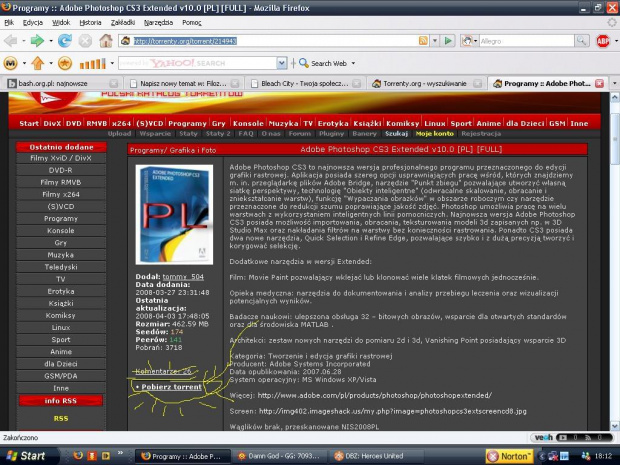
Task: Click the orange up-arrow toolbar icon
Action: pyautogui.click(x=38, y=63)
